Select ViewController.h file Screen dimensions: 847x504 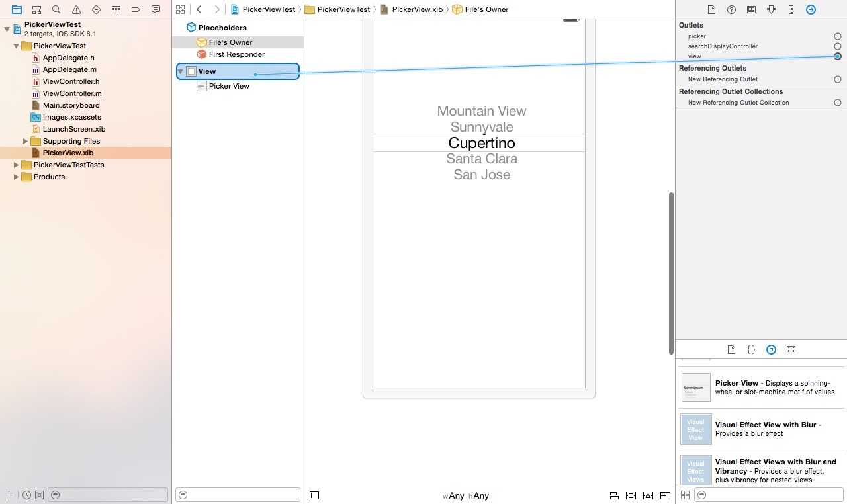(x=71, y=81)
